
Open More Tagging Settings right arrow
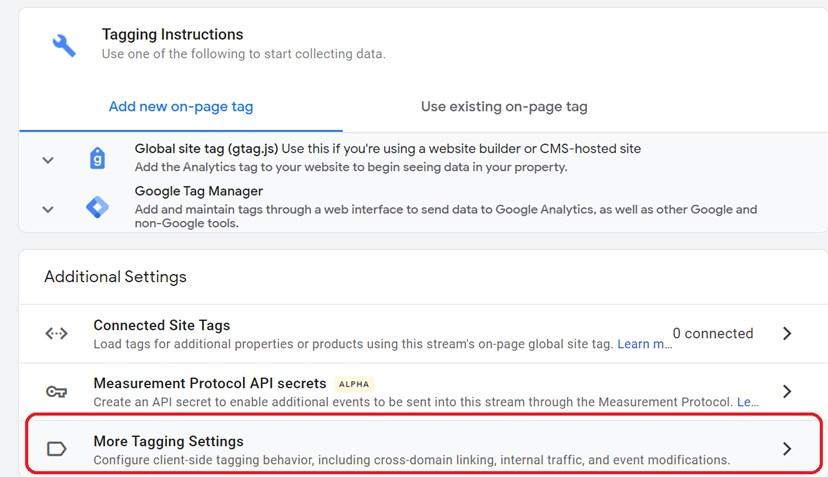tap(787, 449)
